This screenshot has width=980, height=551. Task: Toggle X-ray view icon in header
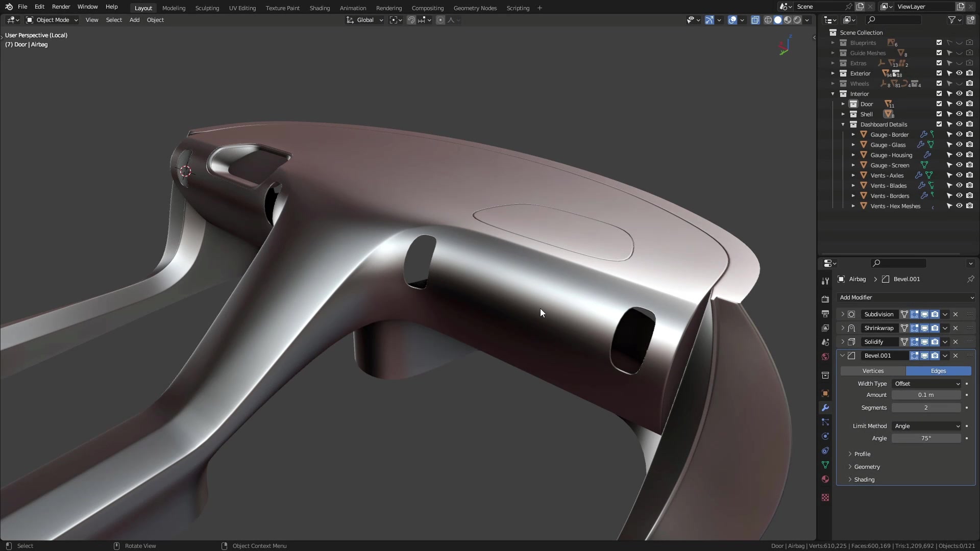tap(755, 20)
